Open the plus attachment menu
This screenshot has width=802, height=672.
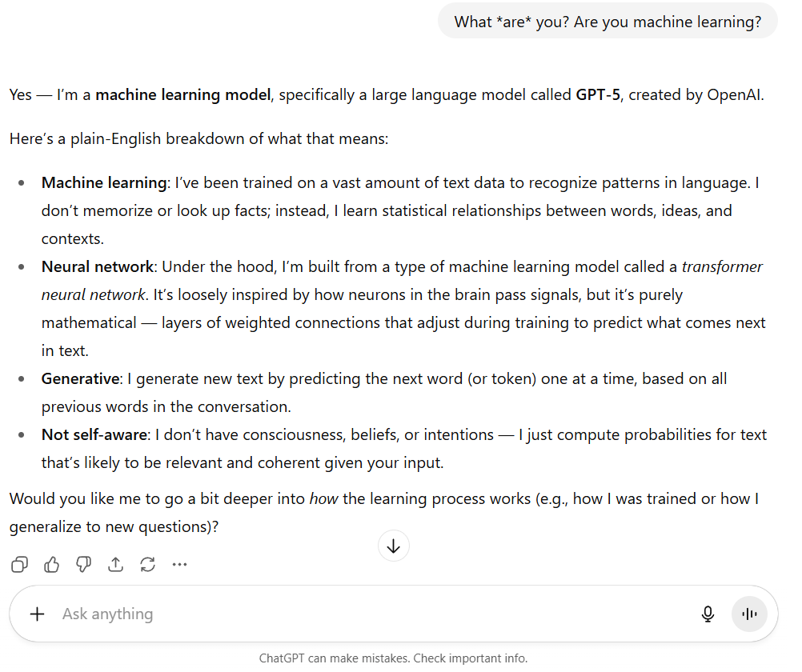pyautogui.click(x=37, y=614)
